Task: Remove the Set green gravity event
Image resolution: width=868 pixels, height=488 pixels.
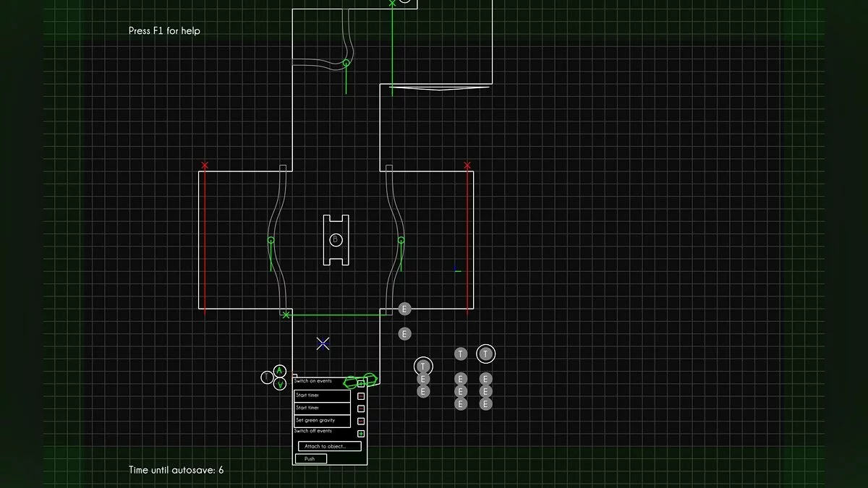Action: pos(361,421)
